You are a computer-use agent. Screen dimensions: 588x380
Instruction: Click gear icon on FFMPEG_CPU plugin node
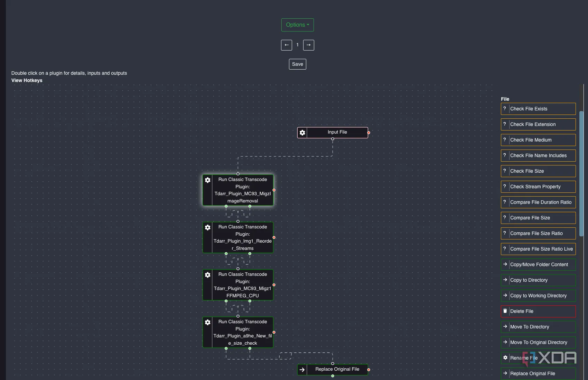click(x=208, y=275)
